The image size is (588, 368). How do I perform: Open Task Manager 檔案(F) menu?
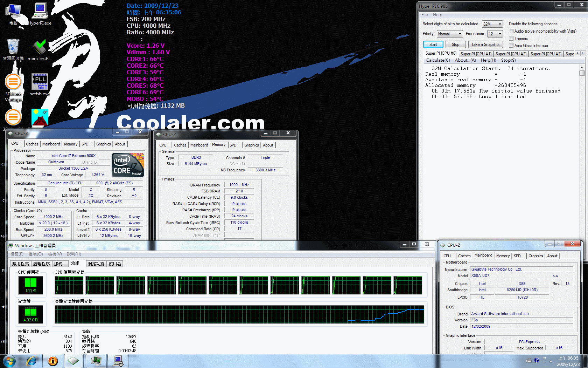(17, 254)
